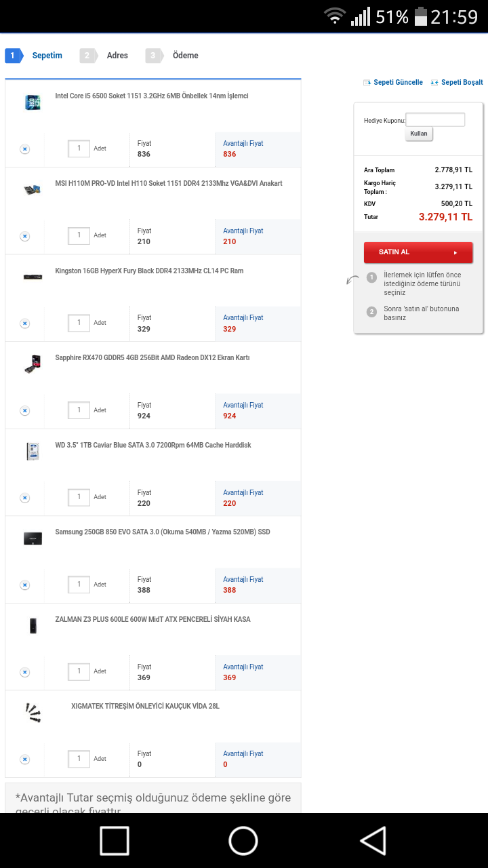The height and width of the screenshot is (868, 488).
Task: Delete XIGMATEK rubber screws item
Action: (24, 759)
